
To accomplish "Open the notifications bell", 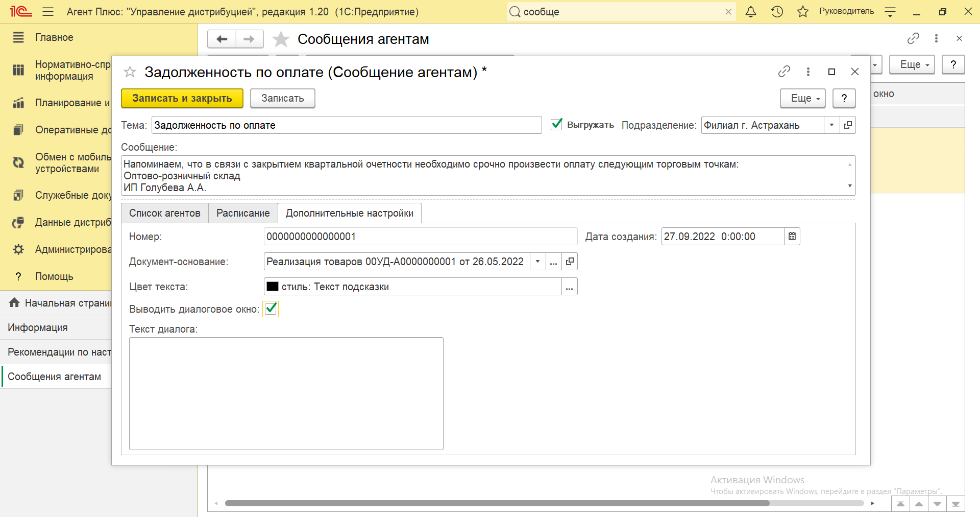I will coord(750,11).
